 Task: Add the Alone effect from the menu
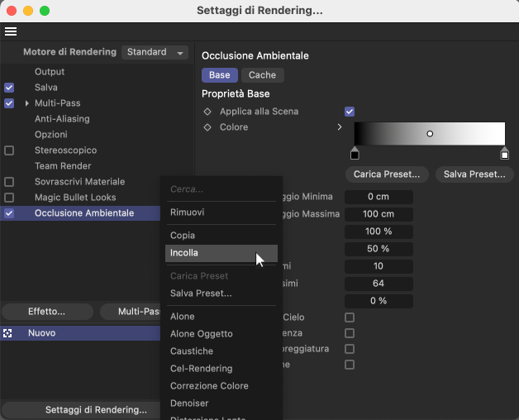pyautogui.click(x=221, y=317)
